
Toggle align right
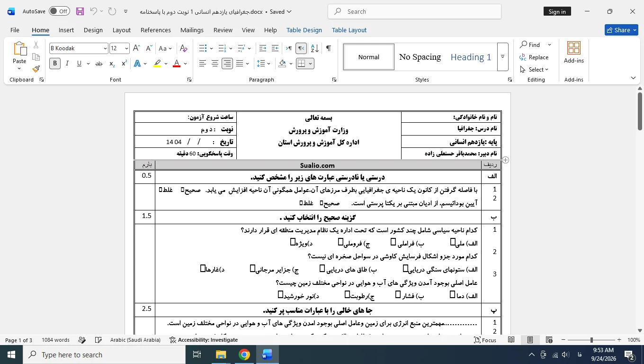[227, 64]
